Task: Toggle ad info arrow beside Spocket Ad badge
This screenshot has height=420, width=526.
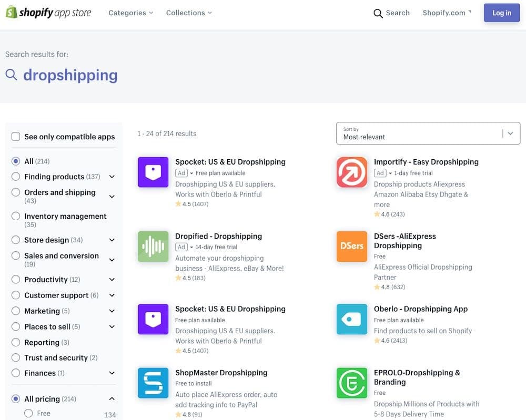Action: coord(191,173)
